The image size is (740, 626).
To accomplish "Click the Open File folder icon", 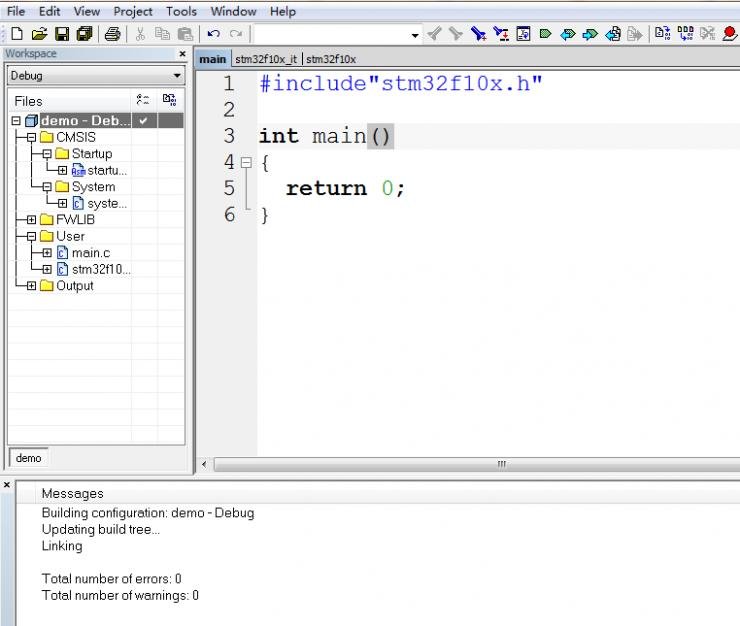I will (x=39, y=34).
